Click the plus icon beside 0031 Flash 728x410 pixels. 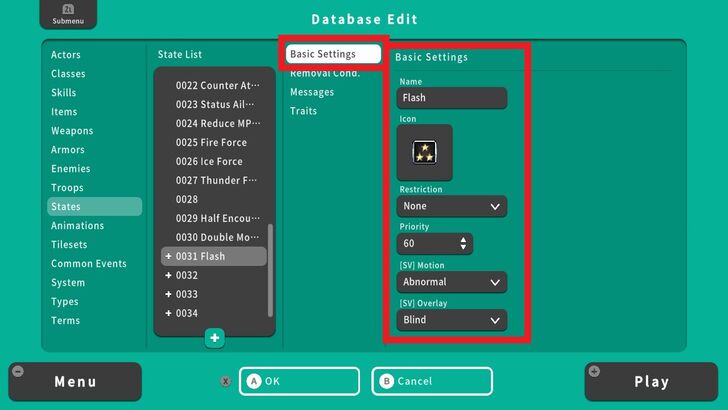(169, 256)
